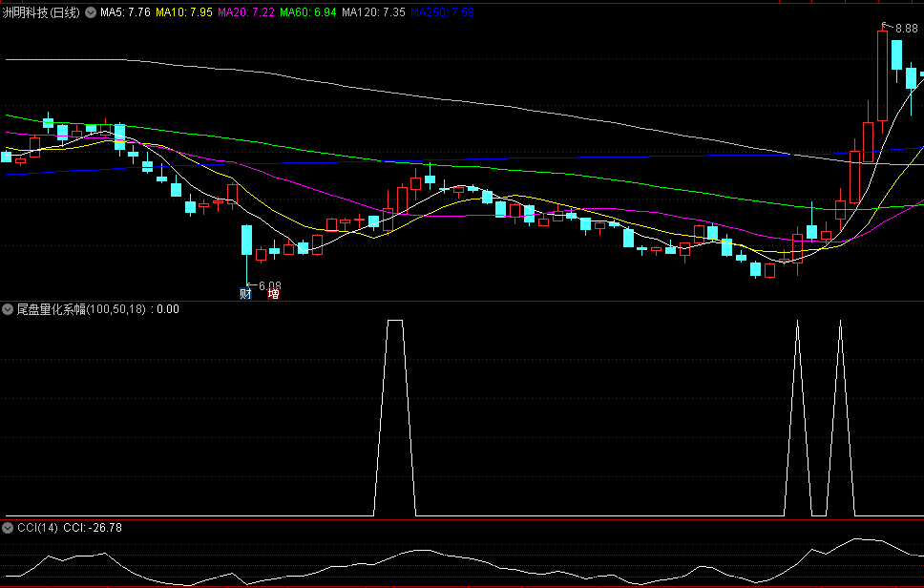The width and height of the screenshot is (924, 588).
Task: Click the red 增 marker icon
Action: [273, 293]
